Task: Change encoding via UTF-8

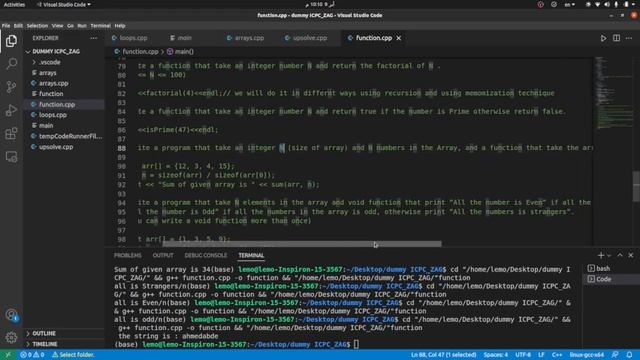Action: pyautogui.click(x=523, y=355)
